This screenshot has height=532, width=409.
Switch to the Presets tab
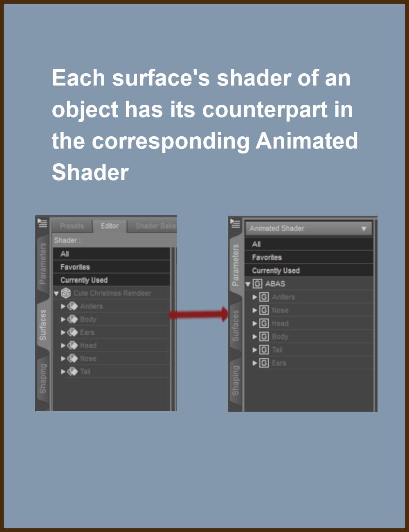[x=72, y=226]
